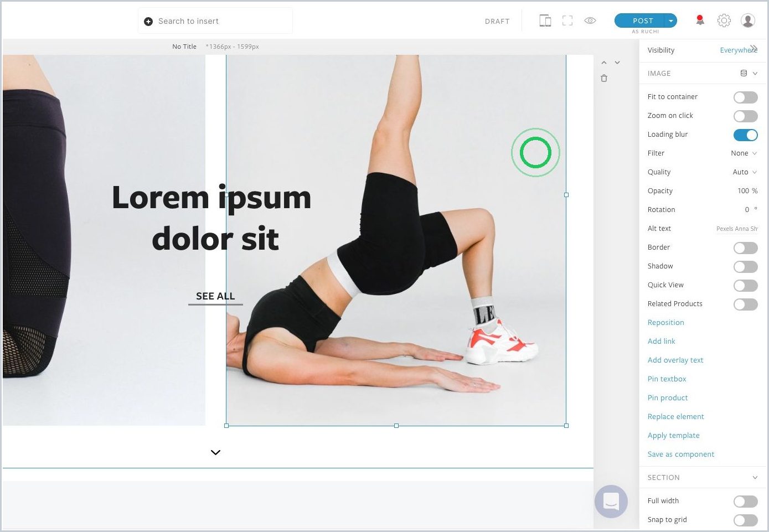Enable Zoom on click toggle
769x532 pixels.
746,116
